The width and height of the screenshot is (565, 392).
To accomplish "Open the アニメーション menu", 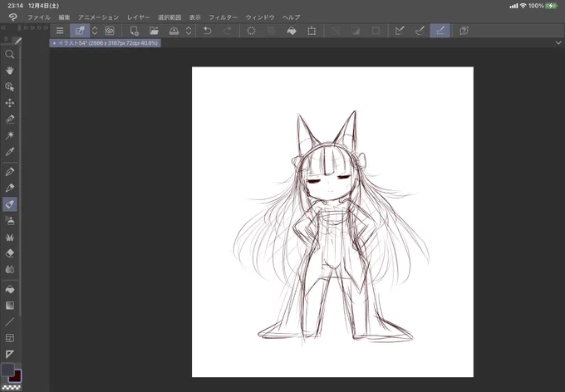I will tap(98, 17).
